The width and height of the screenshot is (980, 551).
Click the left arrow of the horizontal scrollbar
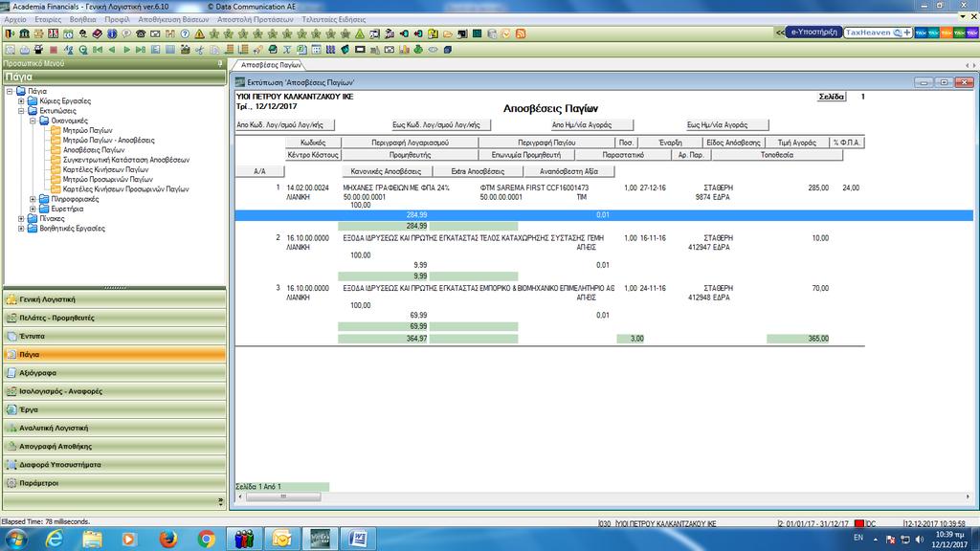[240, 496]
